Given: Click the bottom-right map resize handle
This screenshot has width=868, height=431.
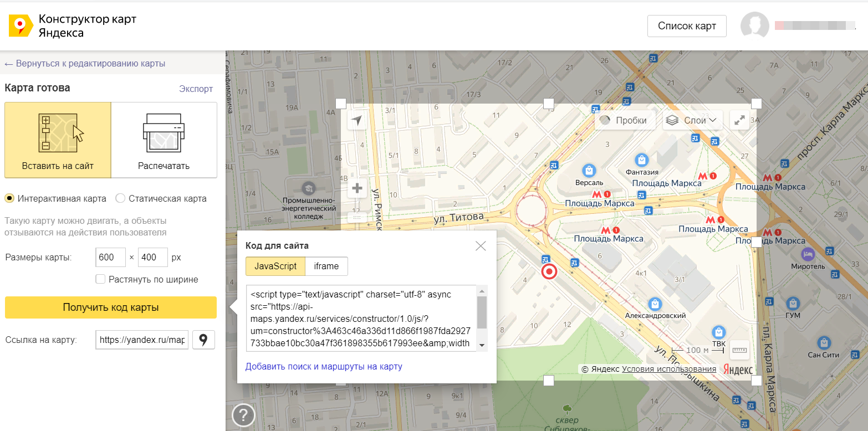Looking at the screenshot, I should coord(756,380).
